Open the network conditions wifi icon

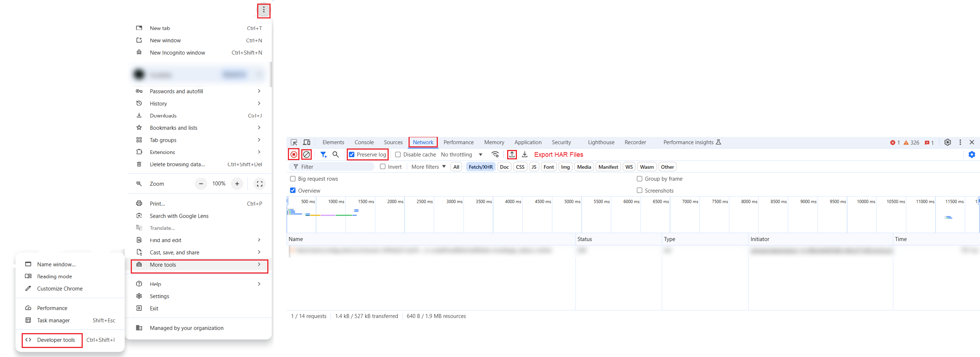[x=495, y=154]
